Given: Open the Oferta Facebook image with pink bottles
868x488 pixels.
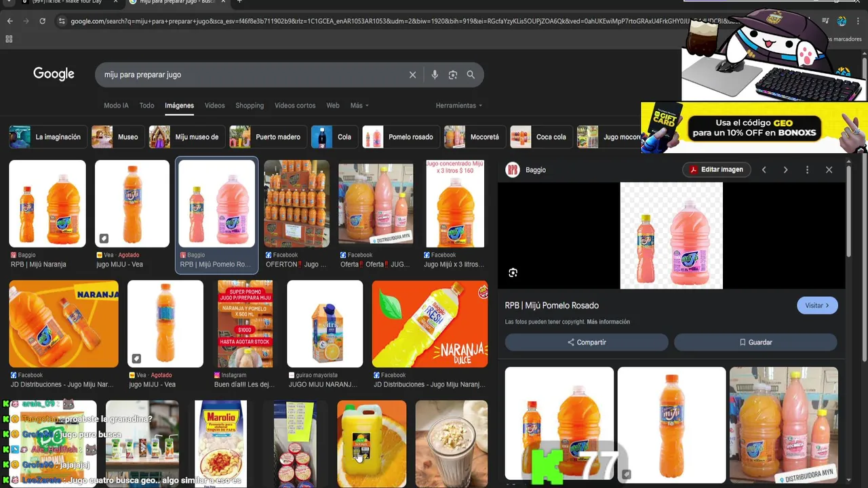Looking at the screenshot, I should pyautogui.click(x=376, y=203).
